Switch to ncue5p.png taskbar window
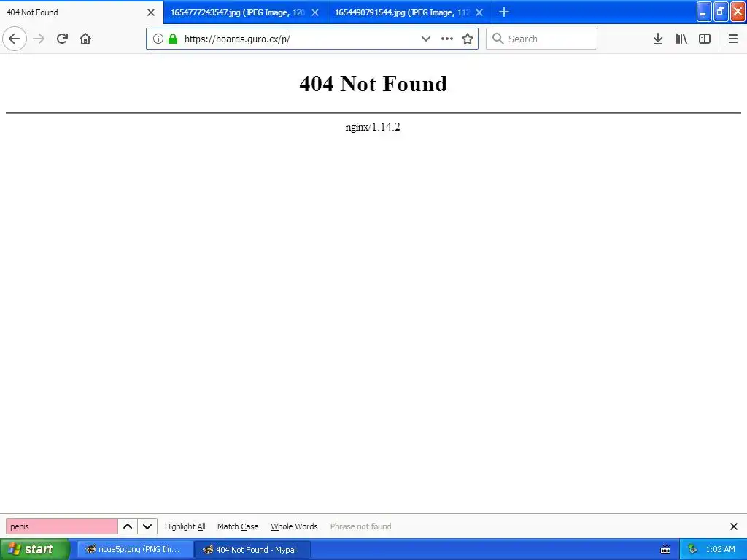 (135, 549)
